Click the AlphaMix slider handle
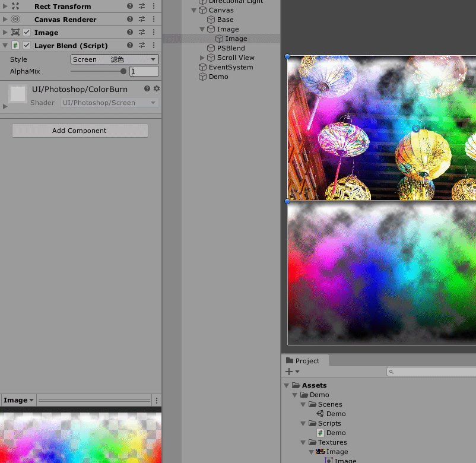 tap(123, 71)
